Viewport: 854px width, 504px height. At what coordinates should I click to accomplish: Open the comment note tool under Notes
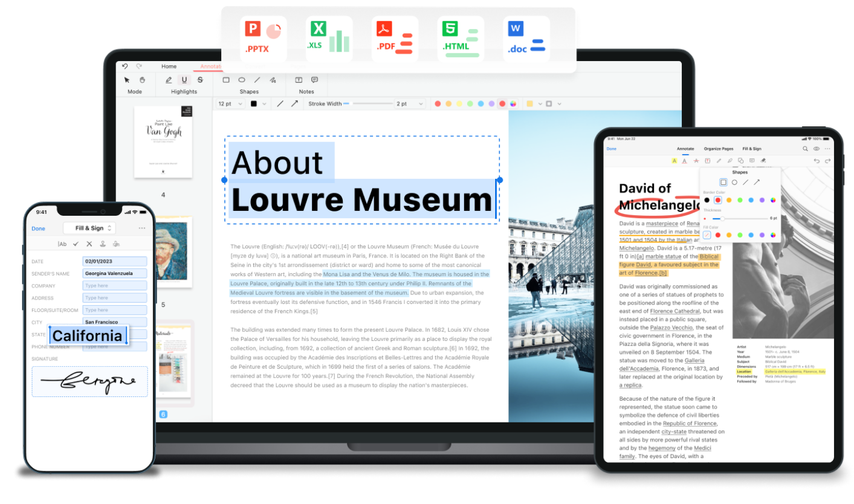(314, 80)
